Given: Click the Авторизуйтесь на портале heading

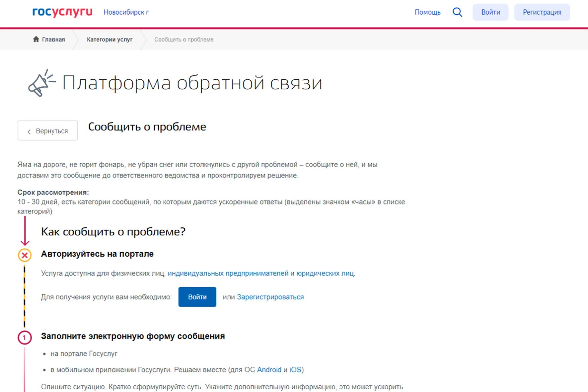Looking at the screenshot, I should pyautogui.click(x=97, y=254).
